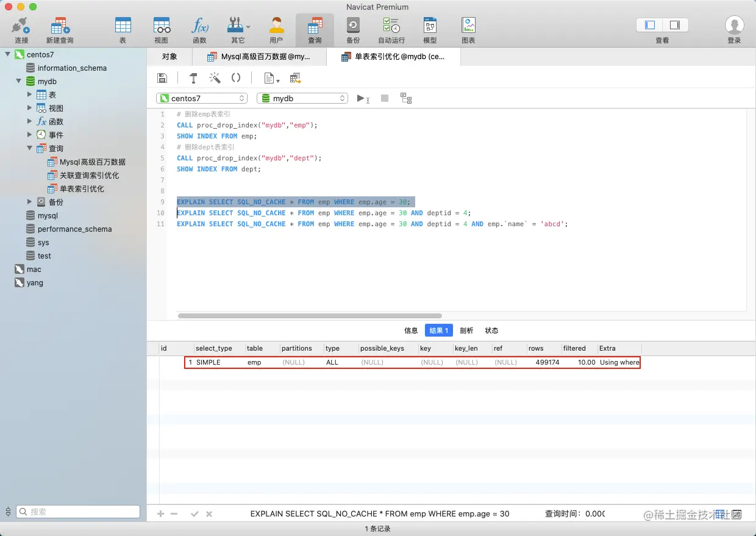Select the 结果 1 result tab
The height and width of the screenshot is (536, 756).
coord(439,331)
